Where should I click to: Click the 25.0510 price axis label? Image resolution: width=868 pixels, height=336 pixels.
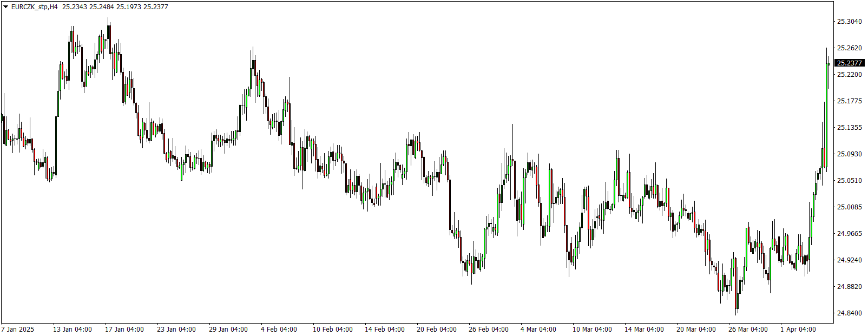849,181
